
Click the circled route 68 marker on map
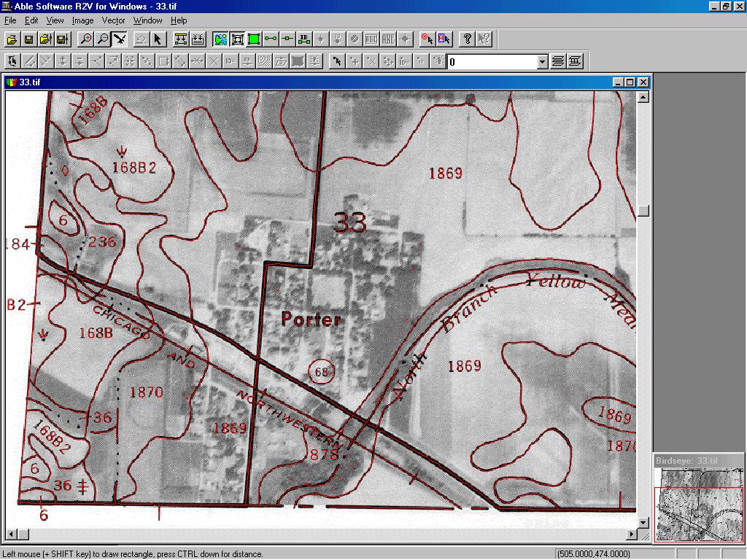(322, 371)
